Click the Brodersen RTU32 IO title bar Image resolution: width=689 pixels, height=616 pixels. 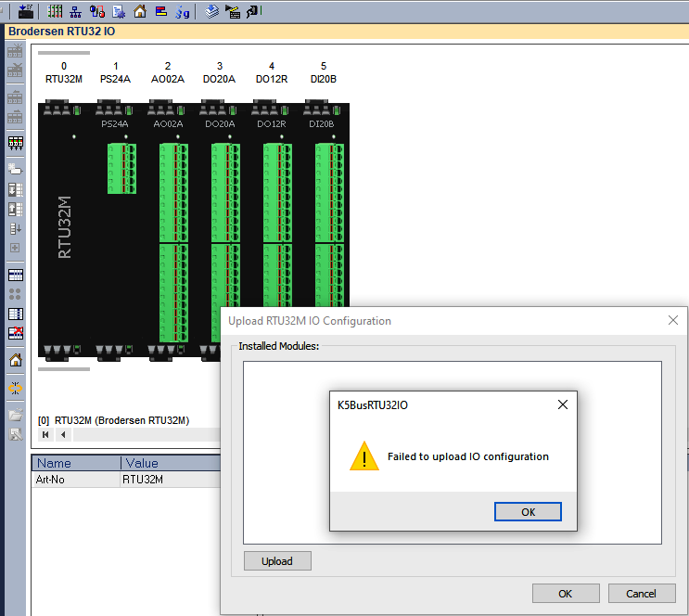tap(346, 32)
